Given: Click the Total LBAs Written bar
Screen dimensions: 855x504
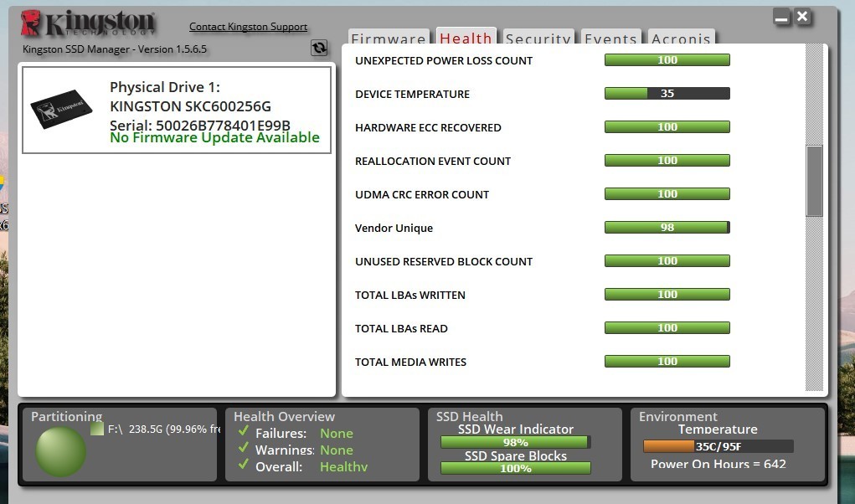Looking at the screenshot, I should pos(667,294).
